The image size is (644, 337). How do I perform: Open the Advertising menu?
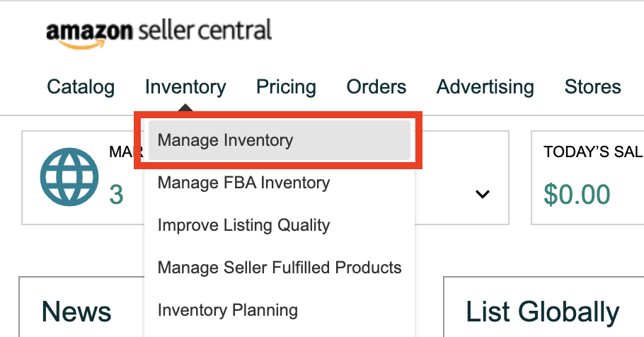coord(485,87)
